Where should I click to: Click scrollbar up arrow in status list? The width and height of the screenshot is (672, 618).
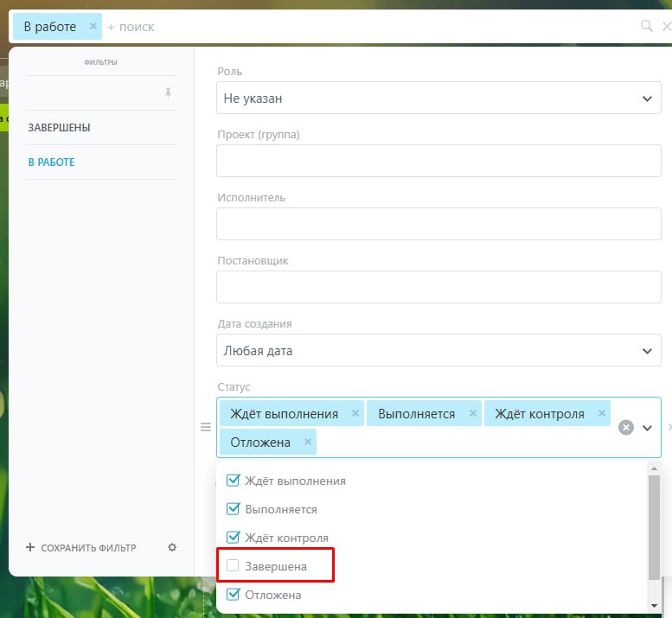654,468
